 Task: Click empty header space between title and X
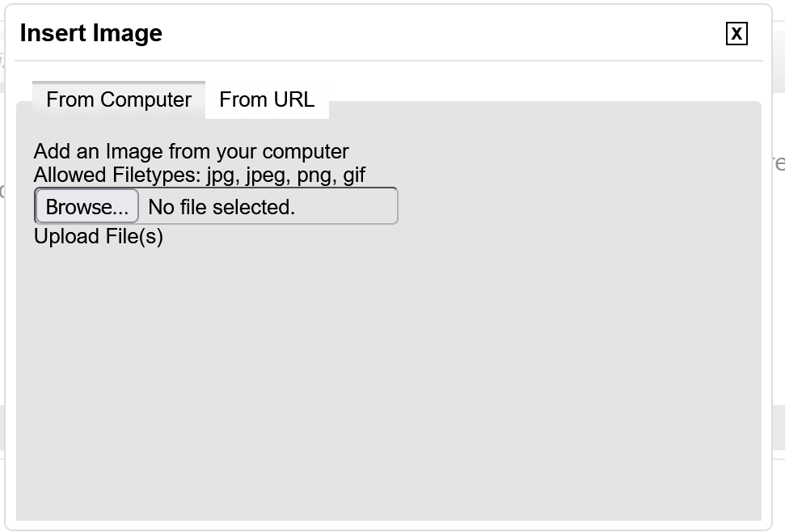click(445, 33)
